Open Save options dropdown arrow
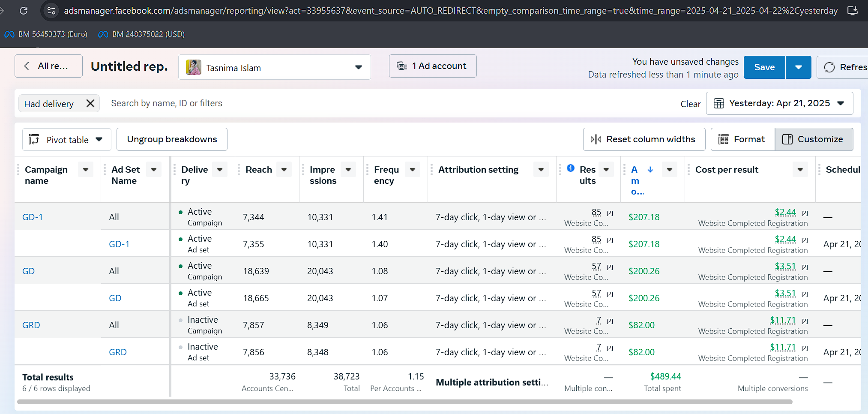 (x=798, y=67)
